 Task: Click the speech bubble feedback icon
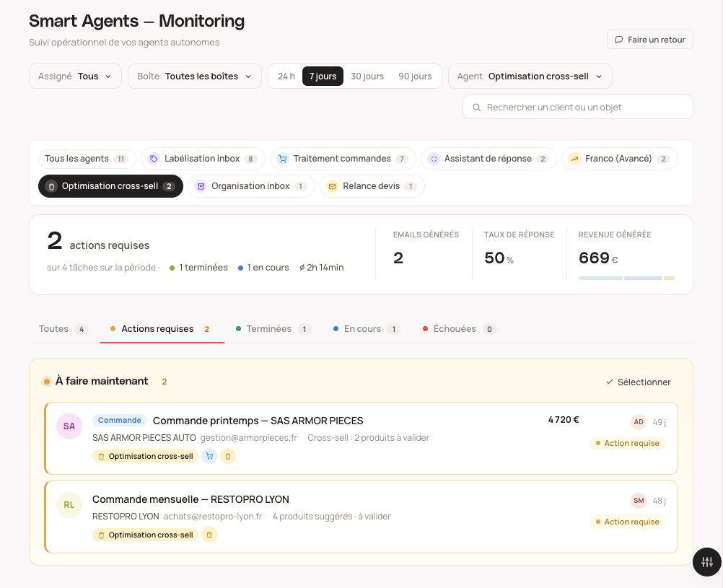pos(619,40)
